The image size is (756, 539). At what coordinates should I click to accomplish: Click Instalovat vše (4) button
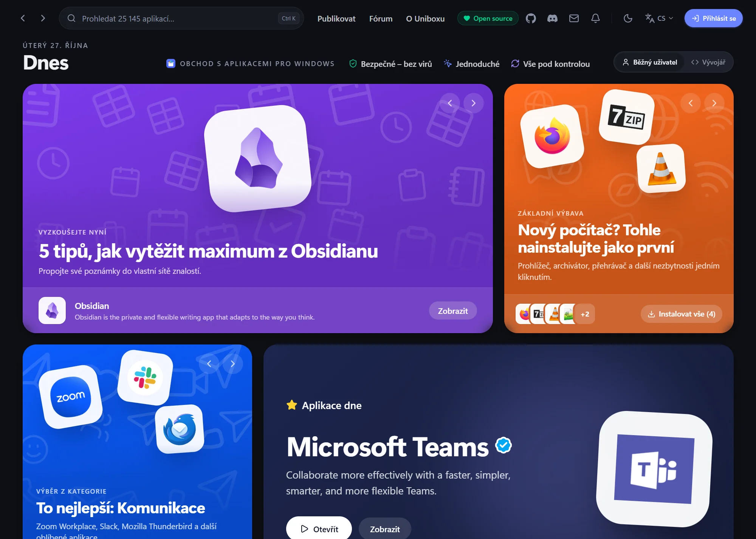[681, 314]
